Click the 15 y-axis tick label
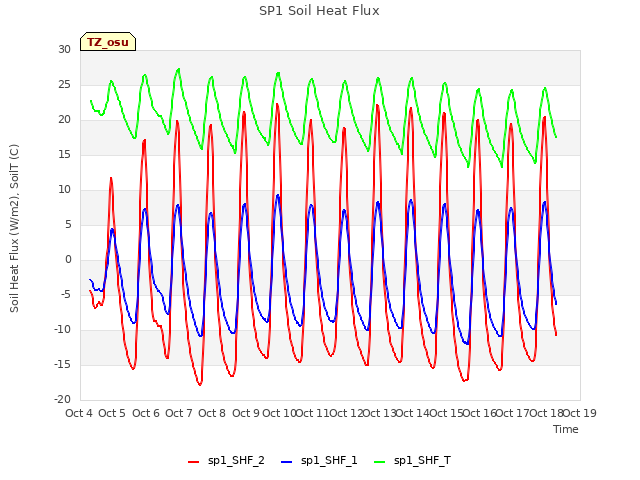Viewport: 640px width, 480px height. coord(64,154)
